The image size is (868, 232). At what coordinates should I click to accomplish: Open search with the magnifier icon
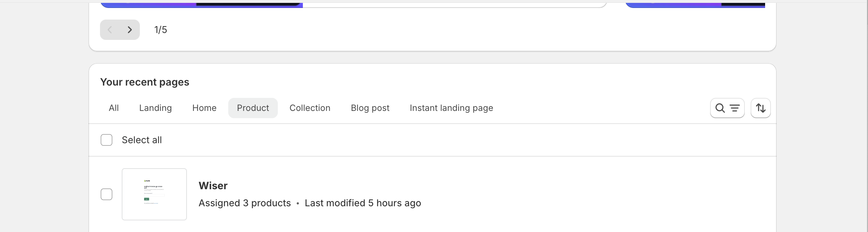click(x=720, y=108)
